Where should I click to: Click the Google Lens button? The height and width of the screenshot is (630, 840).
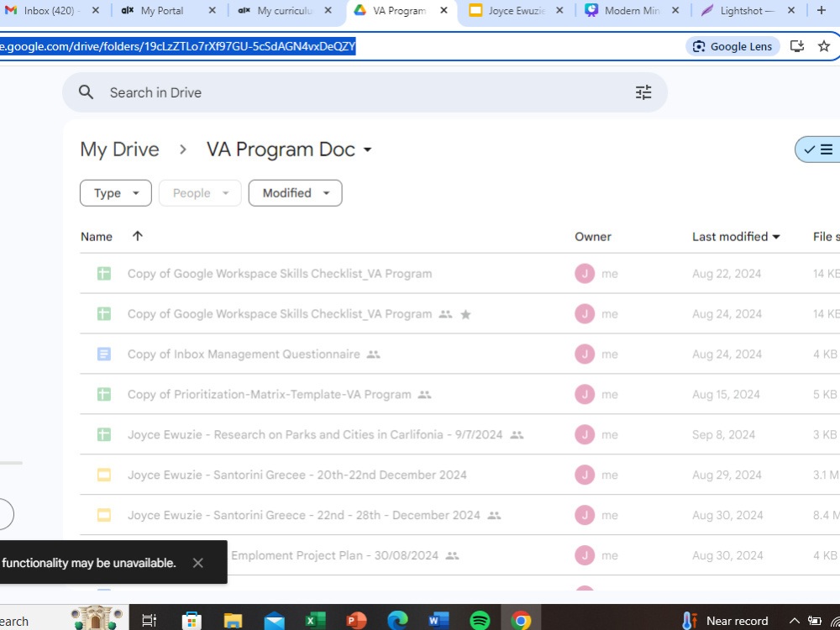732,46
